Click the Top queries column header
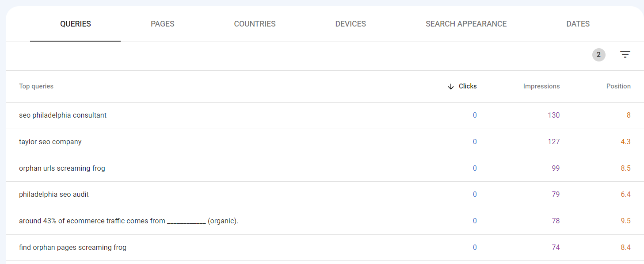 point(36,86)
